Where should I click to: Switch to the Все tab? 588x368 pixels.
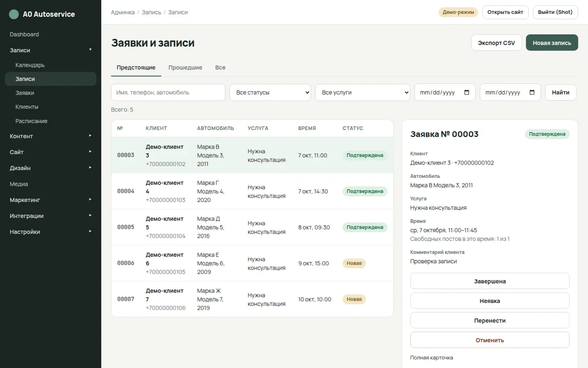pos(220,68)
